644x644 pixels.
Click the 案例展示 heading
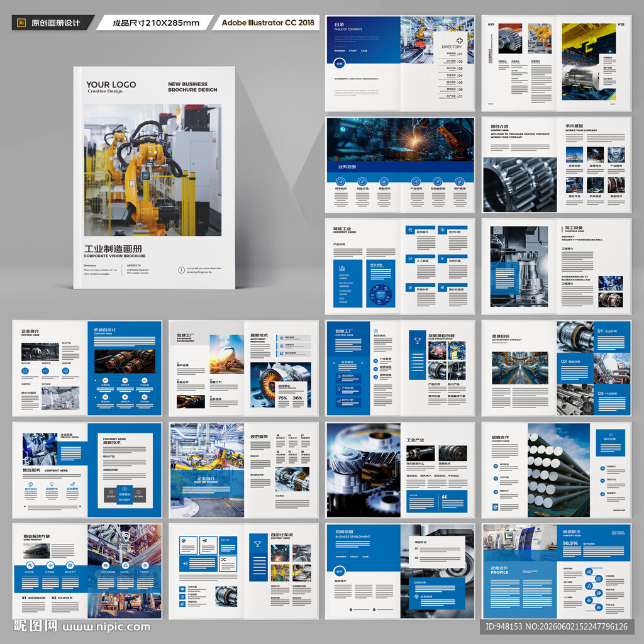[x=572, y=531]
